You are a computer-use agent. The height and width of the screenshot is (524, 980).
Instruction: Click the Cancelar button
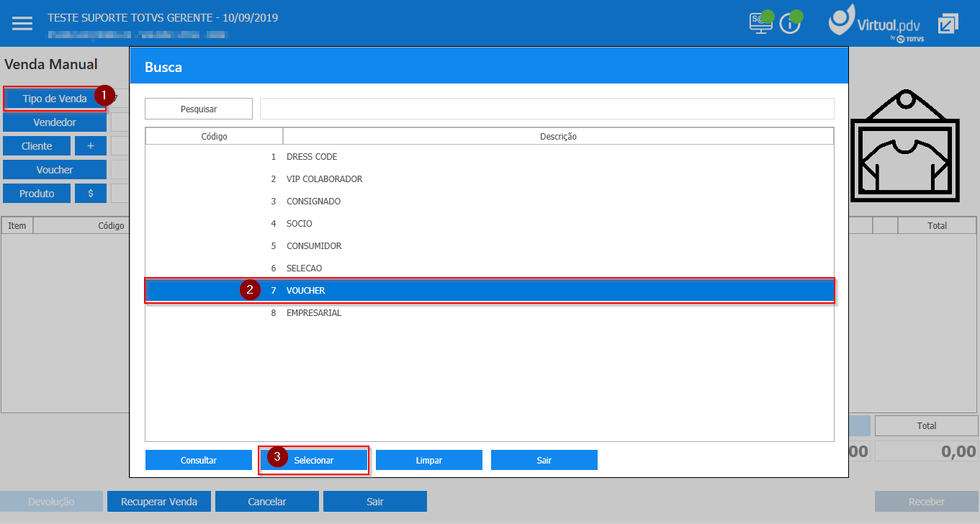[x=267, y=502]
